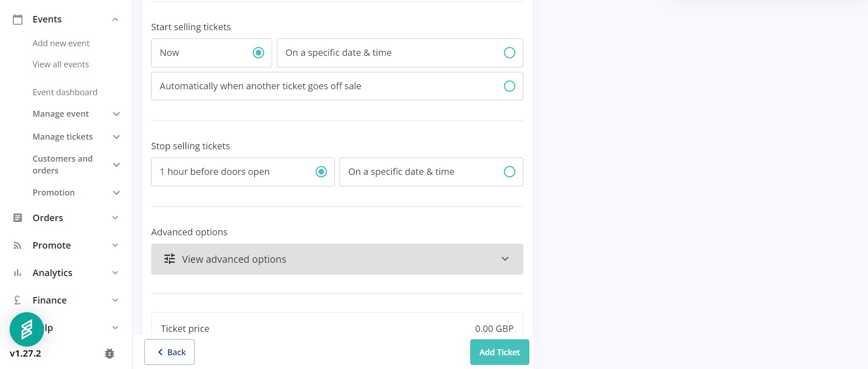Click the Events calendar icon

[18, 19]
